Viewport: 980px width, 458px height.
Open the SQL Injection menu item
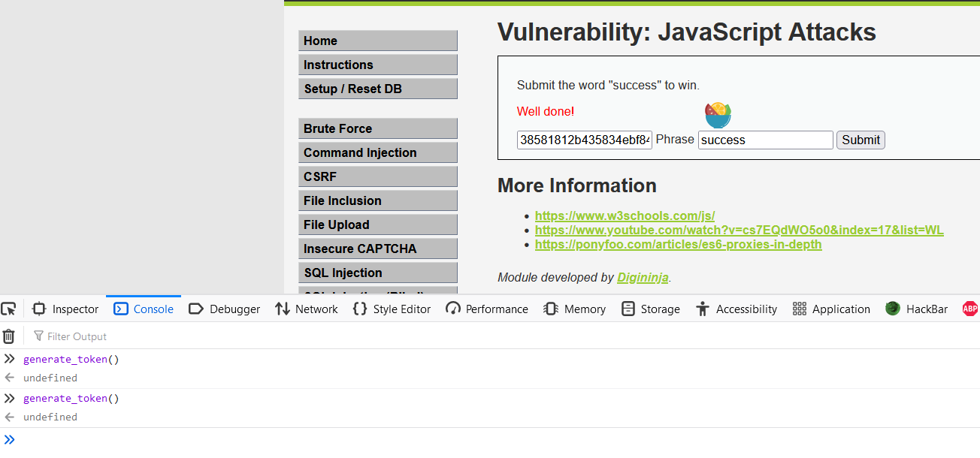[378, 273]
